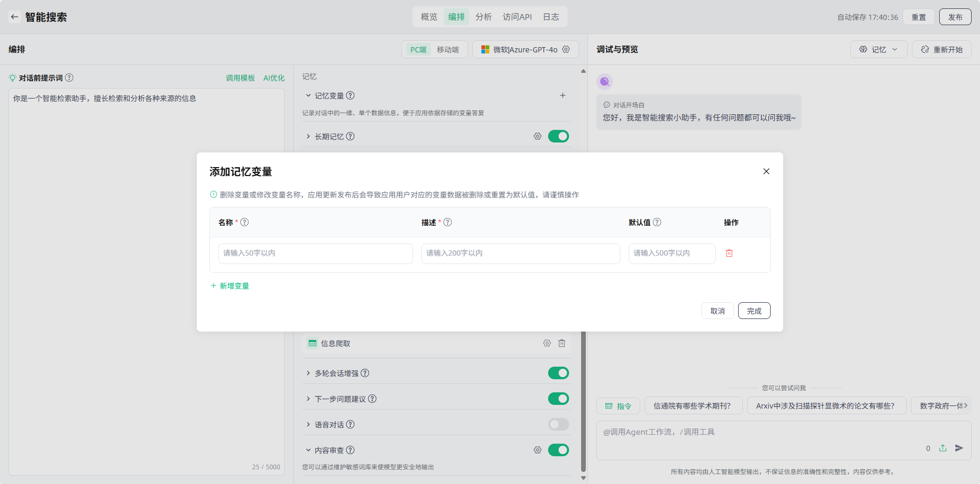Screen dimensions: 980x484
Task: Click the send message arrow icon
Action: [x=959, y=448]
